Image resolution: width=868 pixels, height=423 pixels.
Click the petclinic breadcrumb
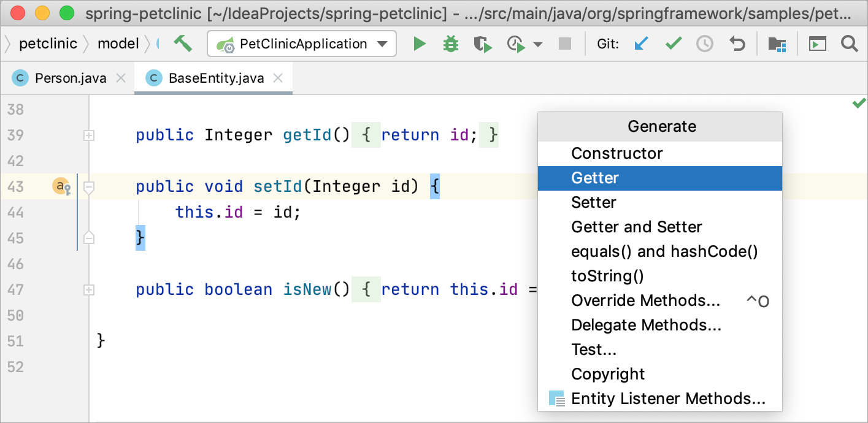pos(48,44)
